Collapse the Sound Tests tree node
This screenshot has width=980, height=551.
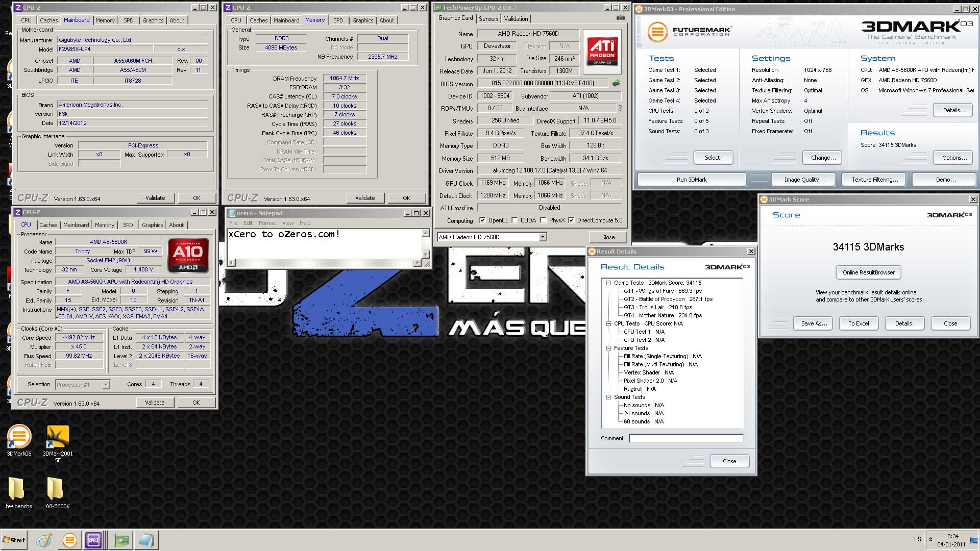608,397
